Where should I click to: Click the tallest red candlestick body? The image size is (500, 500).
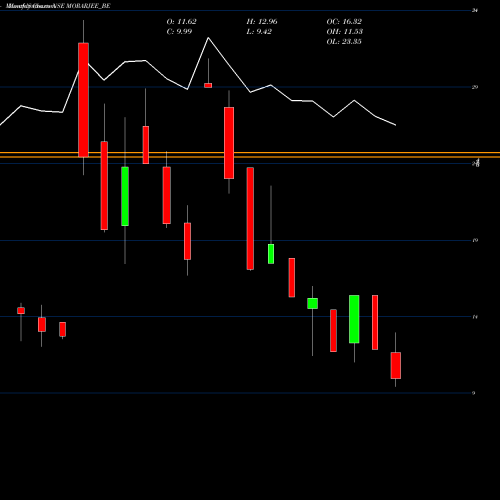click(83, 100)
